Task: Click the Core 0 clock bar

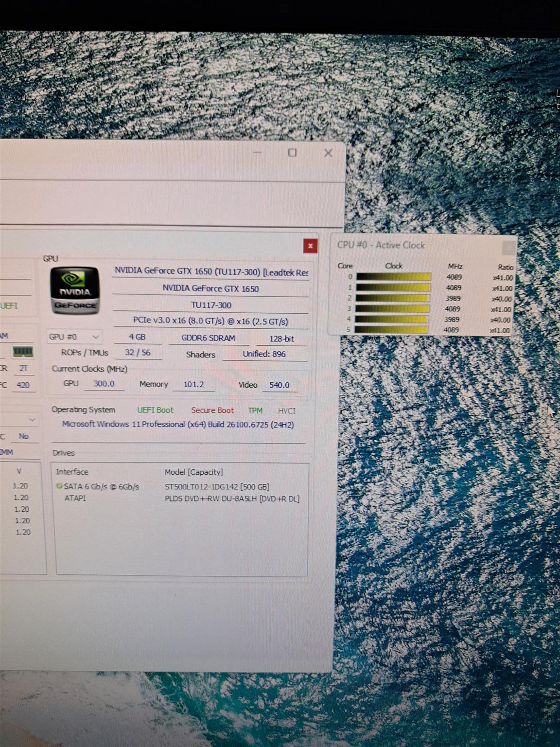Action: coord(393,277)
